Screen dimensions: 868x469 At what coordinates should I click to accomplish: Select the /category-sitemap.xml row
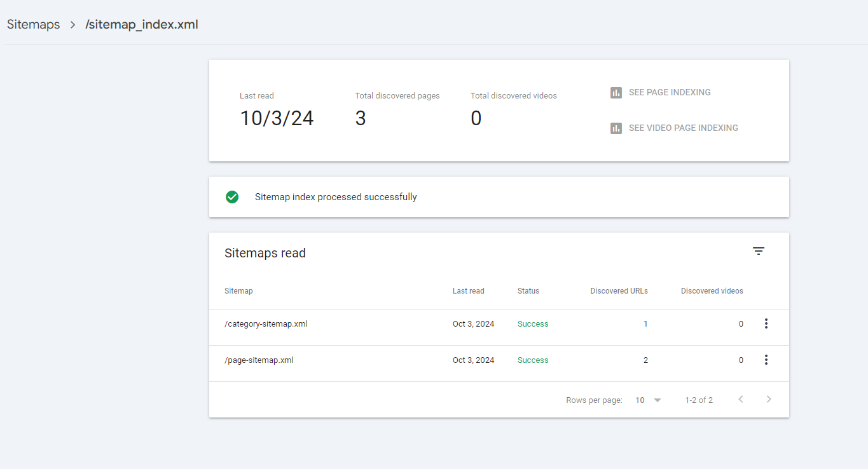click(x=266, y=324)
